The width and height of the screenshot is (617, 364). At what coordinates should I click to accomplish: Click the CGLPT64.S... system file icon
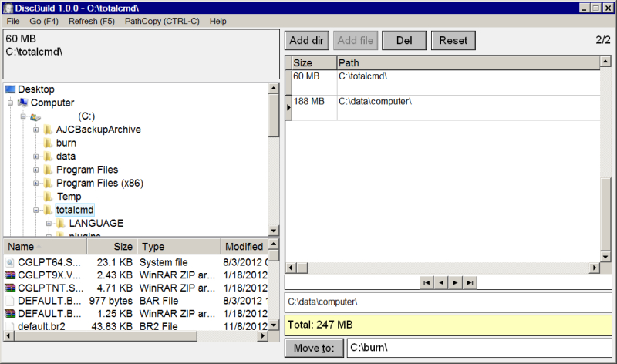click(x=11, y=262)
